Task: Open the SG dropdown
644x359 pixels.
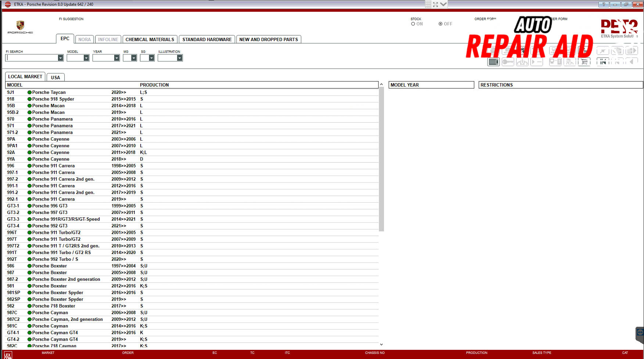Action: (151, 58)
